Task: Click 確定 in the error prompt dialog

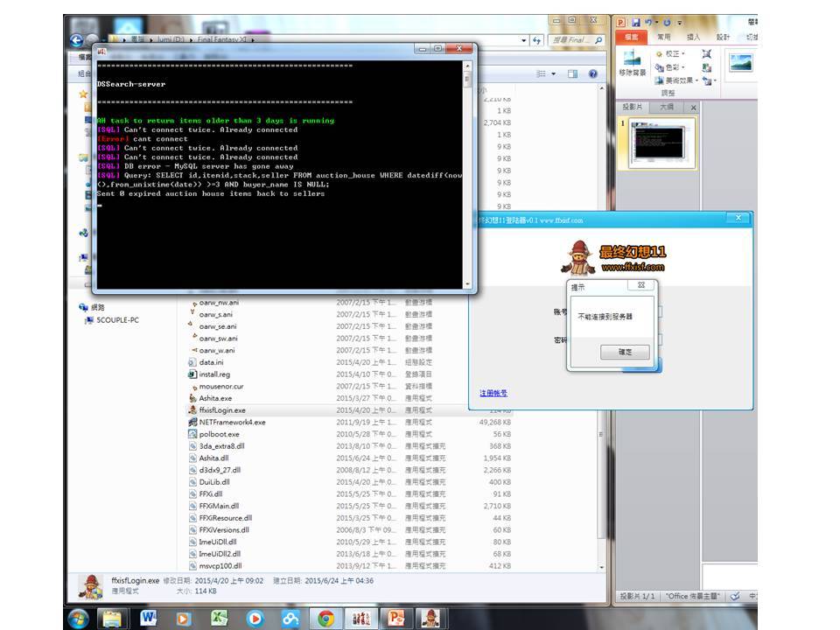Action: 625,352
